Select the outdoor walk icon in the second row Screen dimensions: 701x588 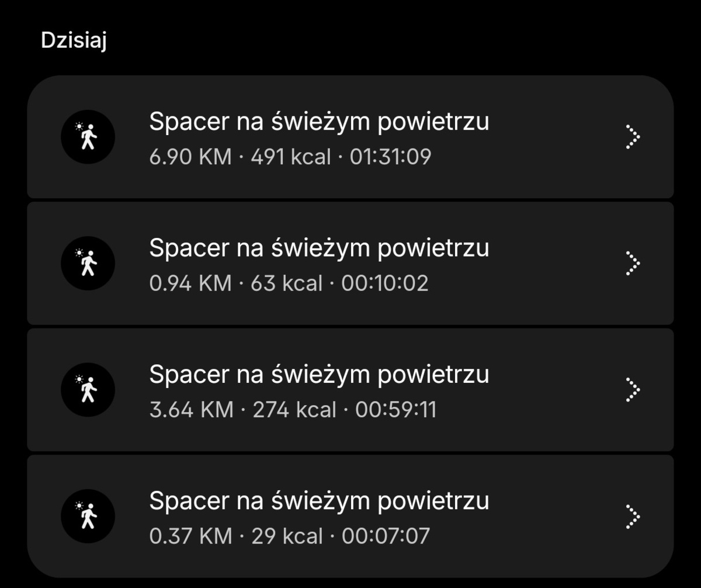(86, 263)
